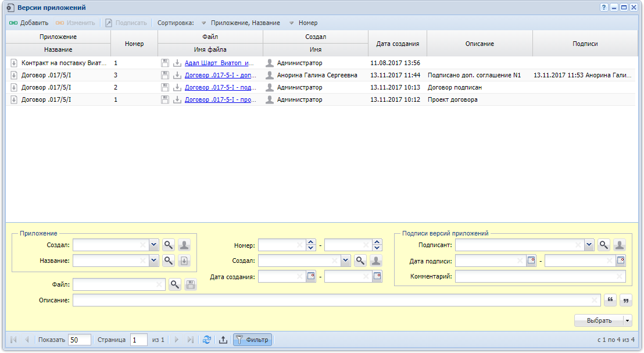Click the save icon in Проект договора row
644x353 pixels.
click(x=164, y=100)
